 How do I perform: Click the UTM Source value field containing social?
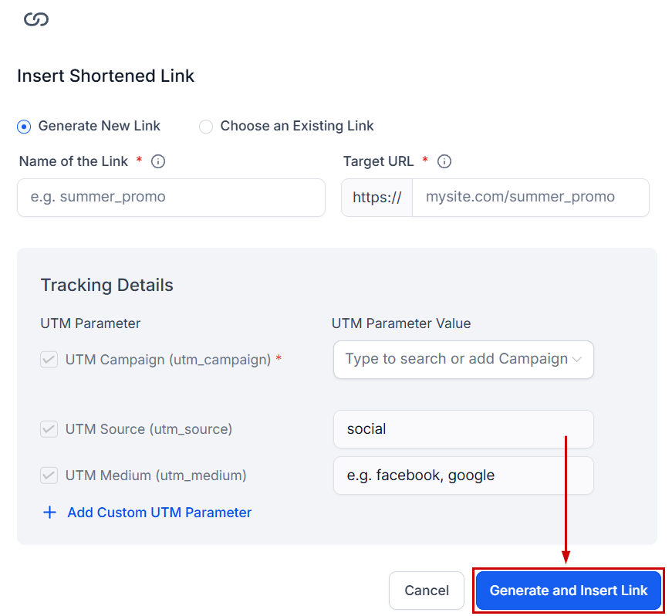[x=463, y=429]
